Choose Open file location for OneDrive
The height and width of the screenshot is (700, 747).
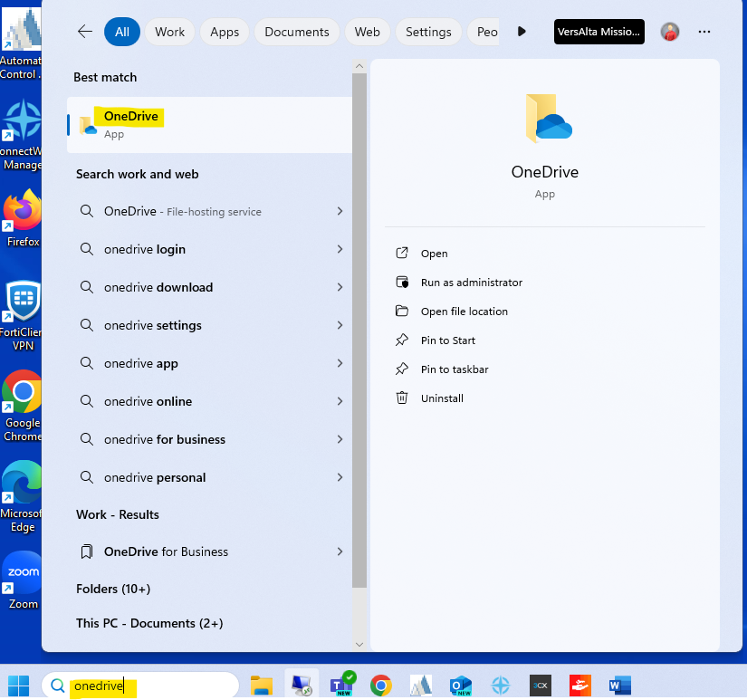[x=452, y=312]
